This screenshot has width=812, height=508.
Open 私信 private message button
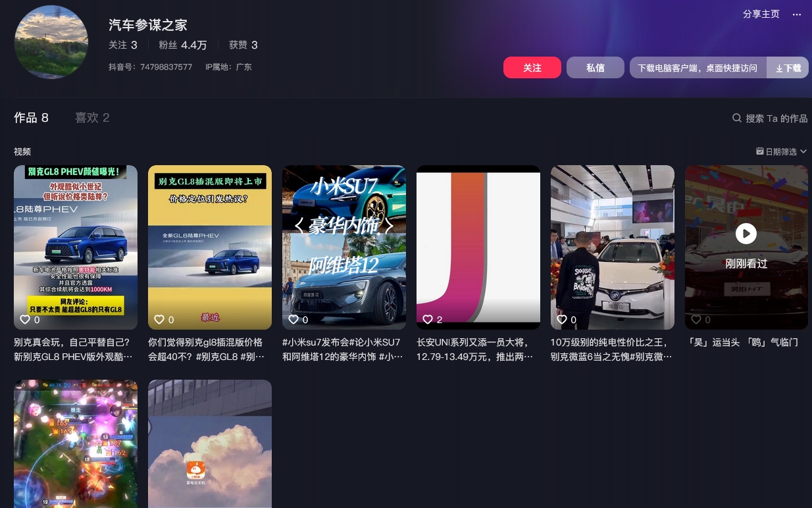(596, 68)
